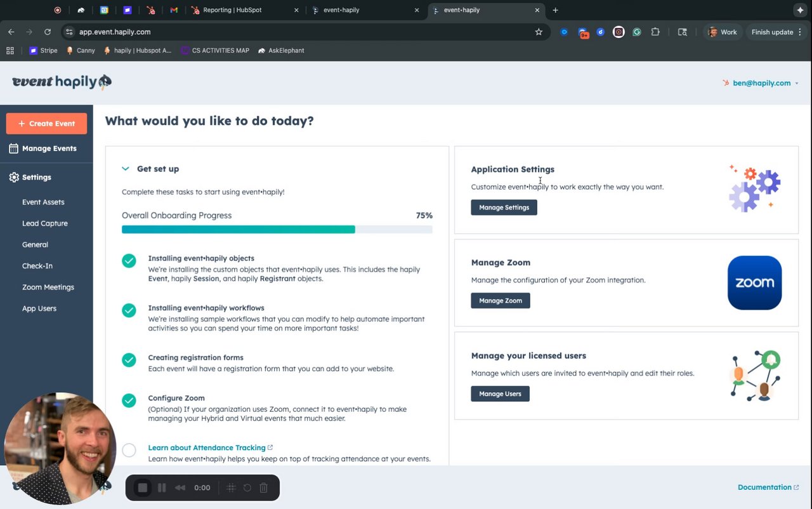Open the Settings section in the sidebar

(x=36, y=178)
